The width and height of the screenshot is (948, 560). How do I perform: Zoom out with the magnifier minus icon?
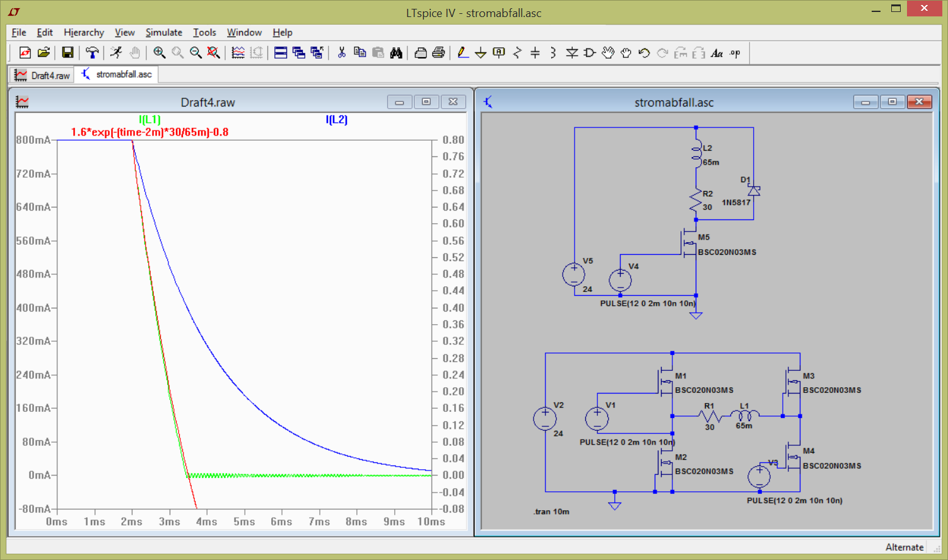point(196,53)
